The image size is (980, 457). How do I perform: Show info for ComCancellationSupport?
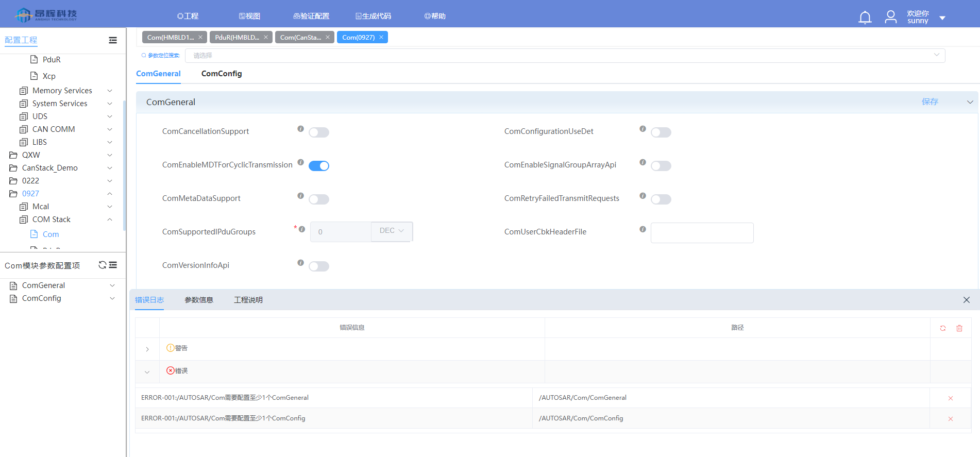click(300, 129)
